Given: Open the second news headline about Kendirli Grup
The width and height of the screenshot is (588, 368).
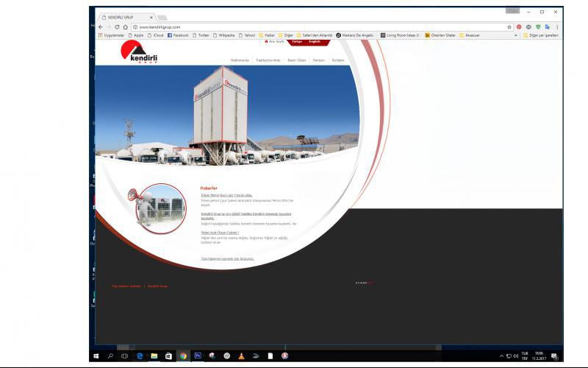Looking at the screenshot, I should (246, 216).
